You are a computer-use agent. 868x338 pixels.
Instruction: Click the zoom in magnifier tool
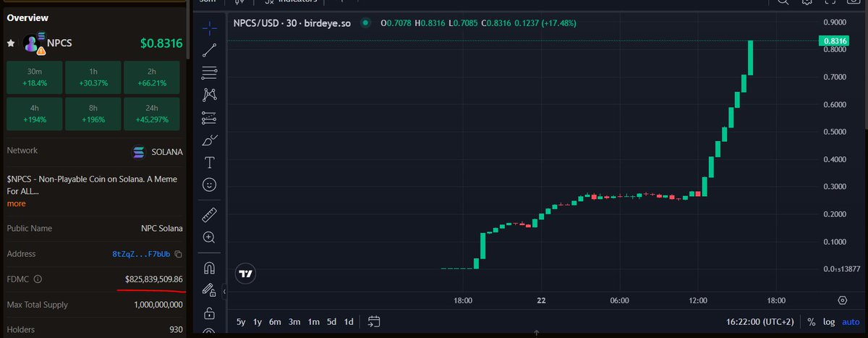(209, 237)
